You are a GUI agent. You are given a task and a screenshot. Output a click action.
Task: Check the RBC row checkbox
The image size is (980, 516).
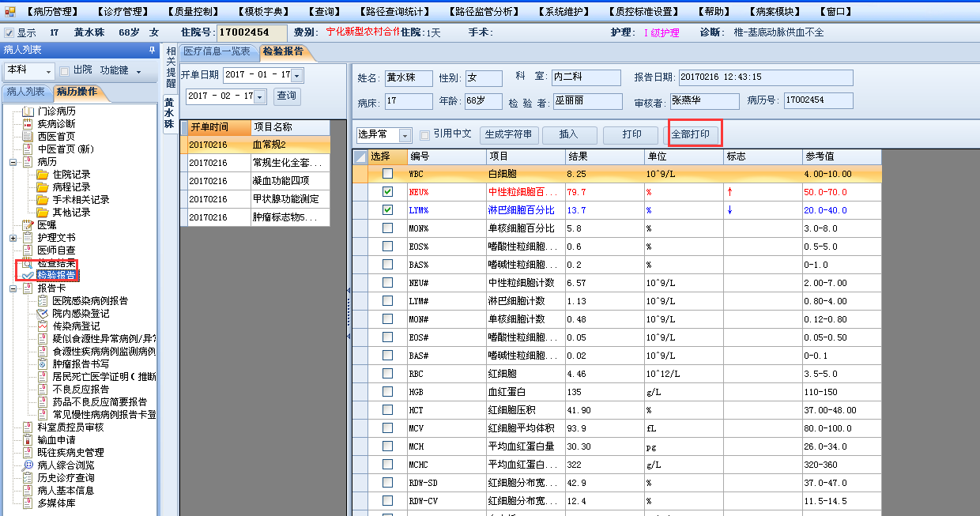coord(387,374)
